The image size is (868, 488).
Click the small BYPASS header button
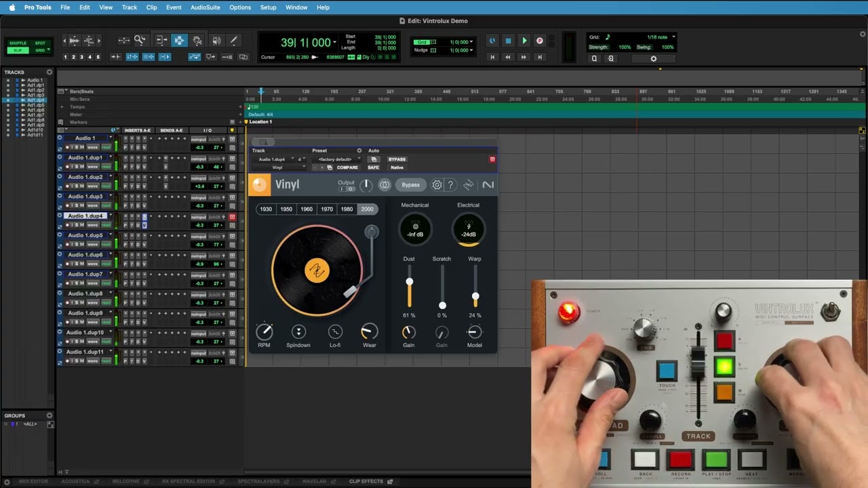point(397,159)
